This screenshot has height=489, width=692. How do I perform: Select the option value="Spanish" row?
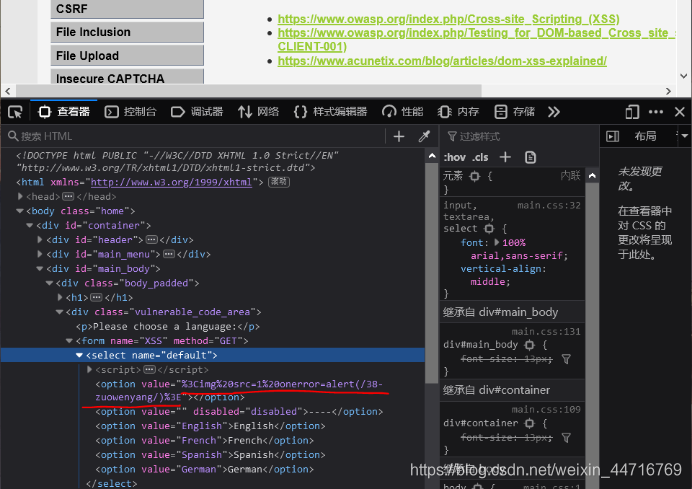pos(211,455)
